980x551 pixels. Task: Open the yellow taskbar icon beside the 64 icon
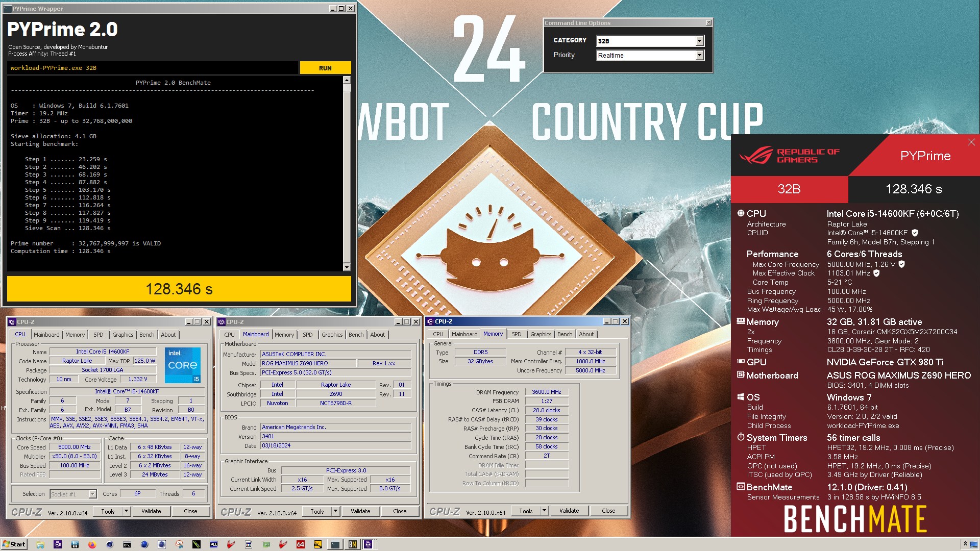coord(318,544)
